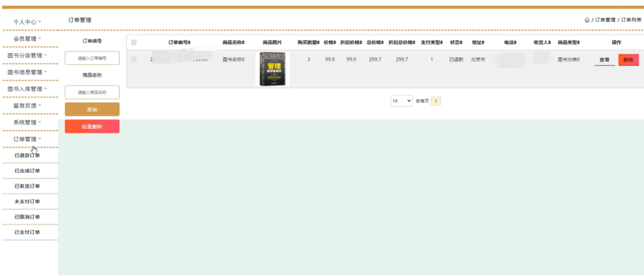Click the 操作 column header
Screen dimensions: 644x276
click(x=616, y=42)
